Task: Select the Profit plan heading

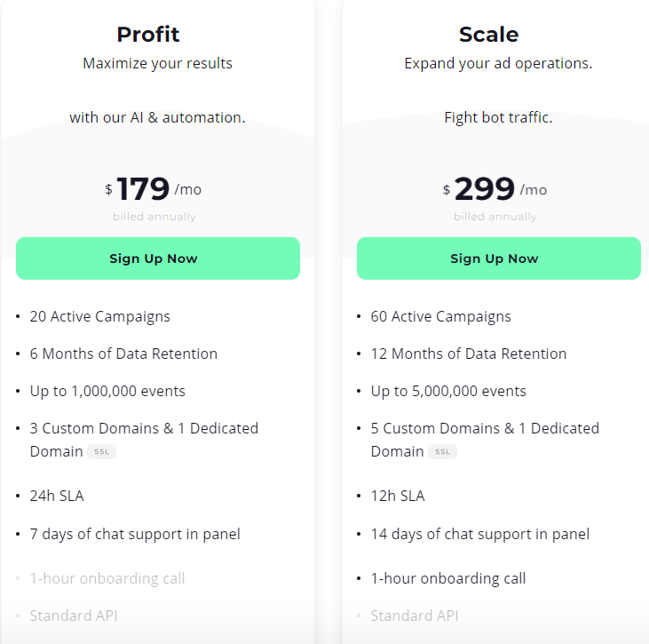Action: 148,35
